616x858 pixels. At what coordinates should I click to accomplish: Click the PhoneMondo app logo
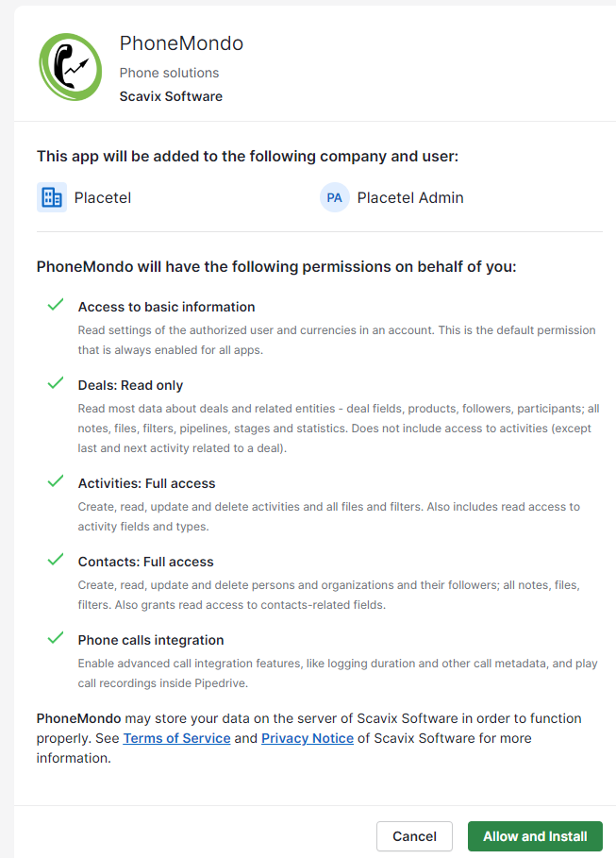(71, 65)
